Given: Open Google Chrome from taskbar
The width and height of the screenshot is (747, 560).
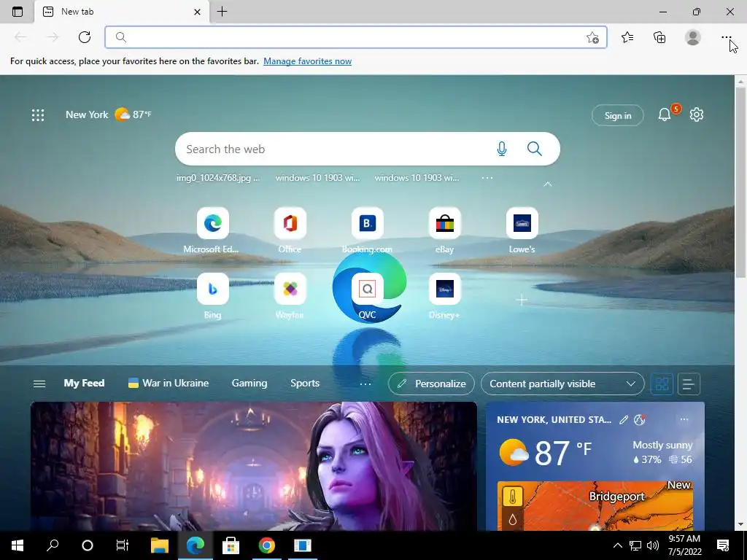Looking at the screenshot, I should coord(266,545).
